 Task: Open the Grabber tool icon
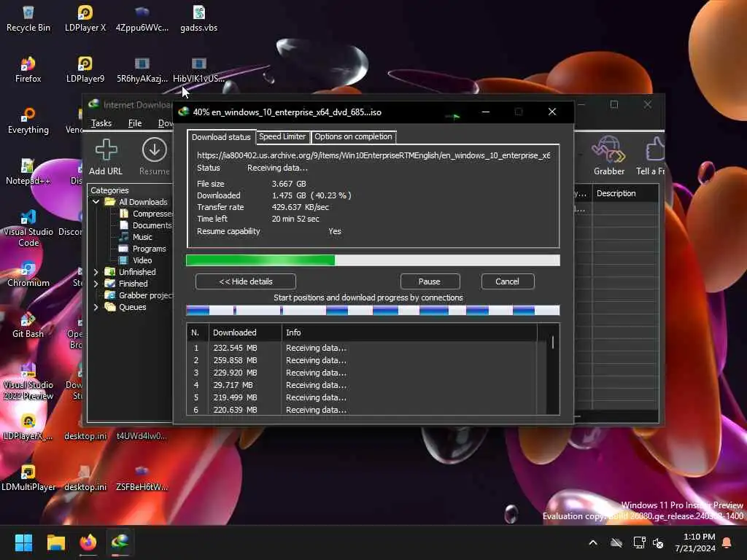pyautogui.click(x=608, y=149)
